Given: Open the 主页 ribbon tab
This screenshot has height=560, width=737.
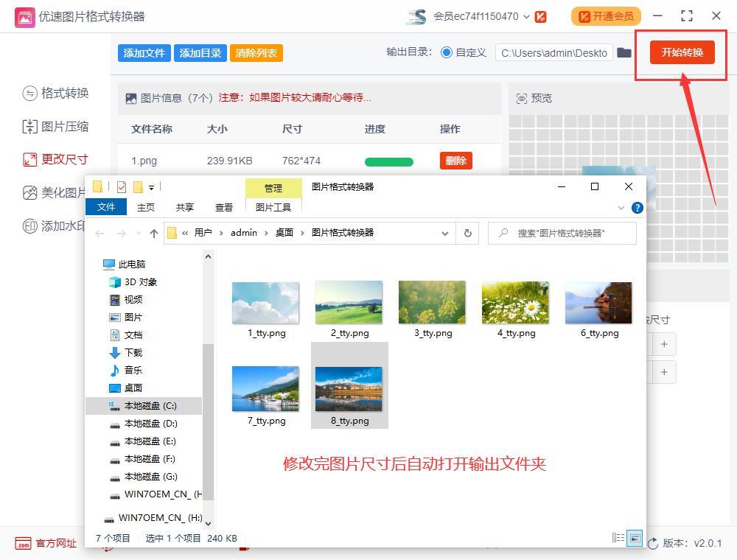Looking at the screenshot, I should click(x=146, y=207).
